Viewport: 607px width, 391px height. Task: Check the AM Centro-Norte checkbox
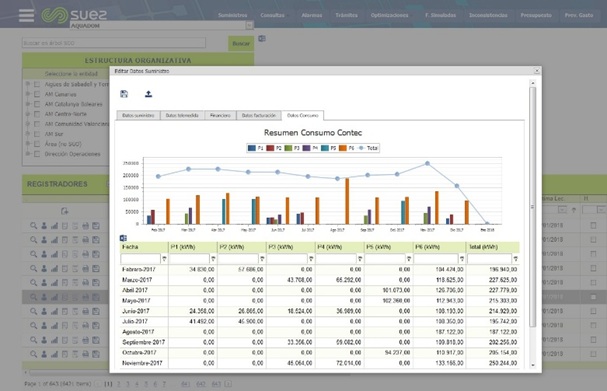click(37, 114)
